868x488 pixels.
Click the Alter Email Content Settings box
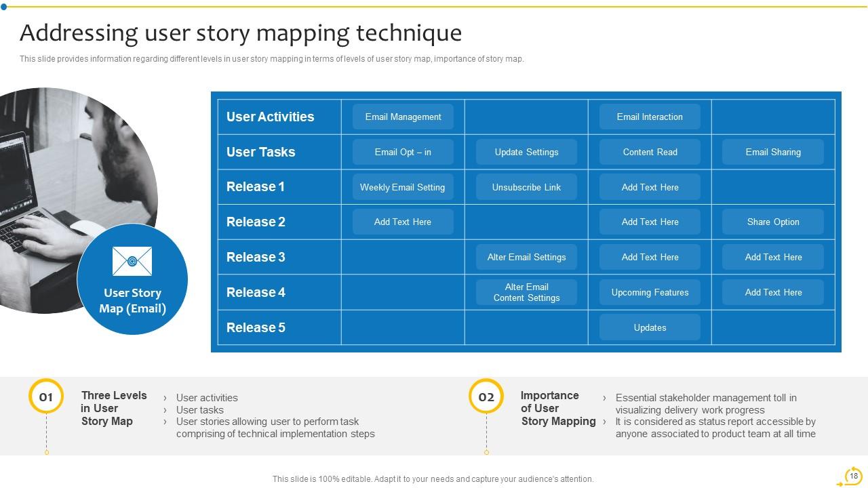[526, 292]
